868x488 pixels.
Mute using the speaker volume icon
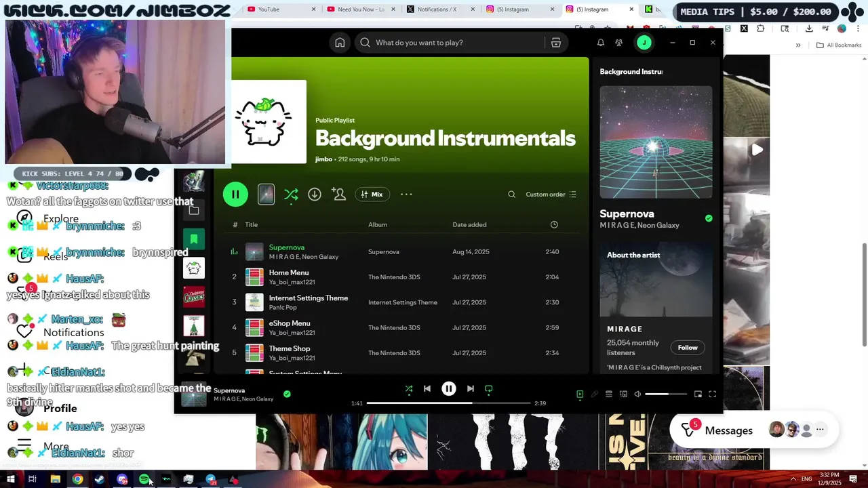click(637, 394)
